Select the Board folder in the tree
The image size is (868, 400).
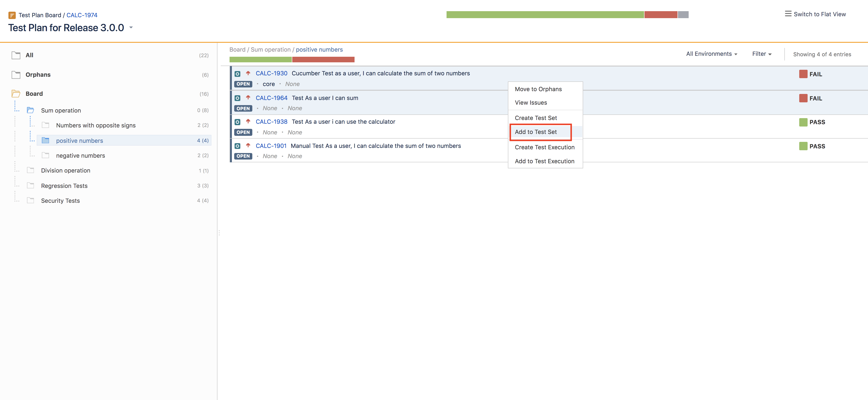[110, 94]
